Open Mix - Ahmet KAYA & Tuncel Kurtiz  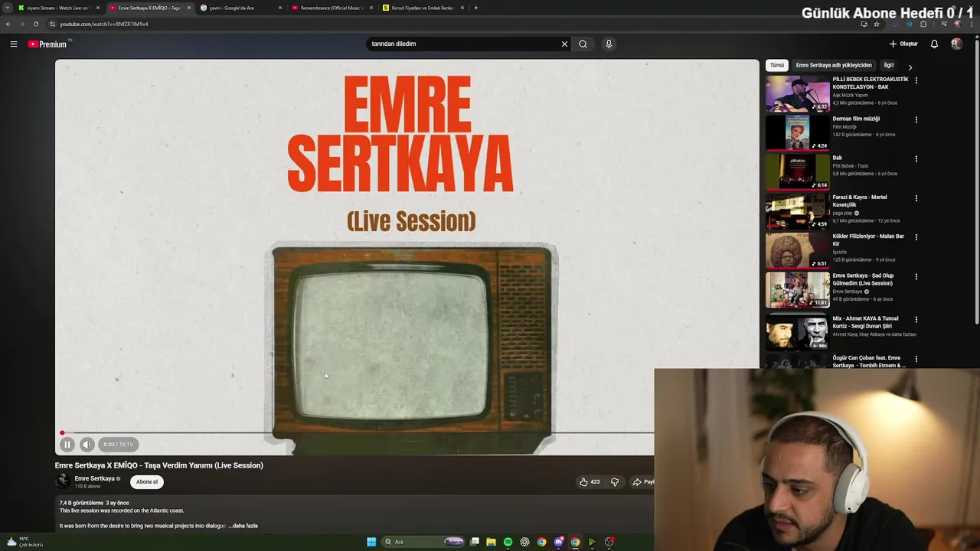[x=866, y=322]
